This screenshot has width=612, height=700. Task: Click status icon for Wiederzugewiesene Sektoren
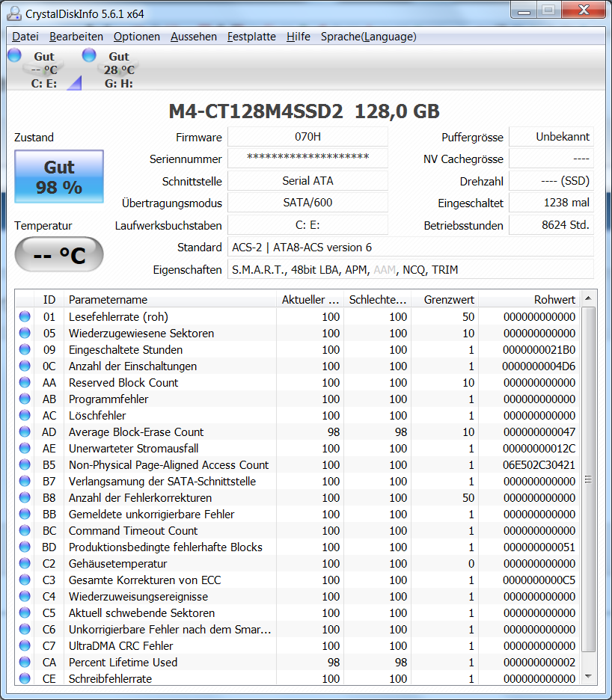tap(25, 333)
